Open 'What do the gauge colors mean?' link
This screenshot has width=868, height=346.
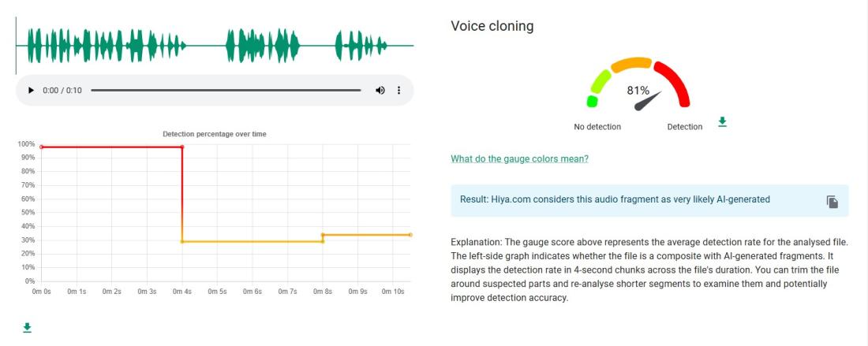click(519, 158)
